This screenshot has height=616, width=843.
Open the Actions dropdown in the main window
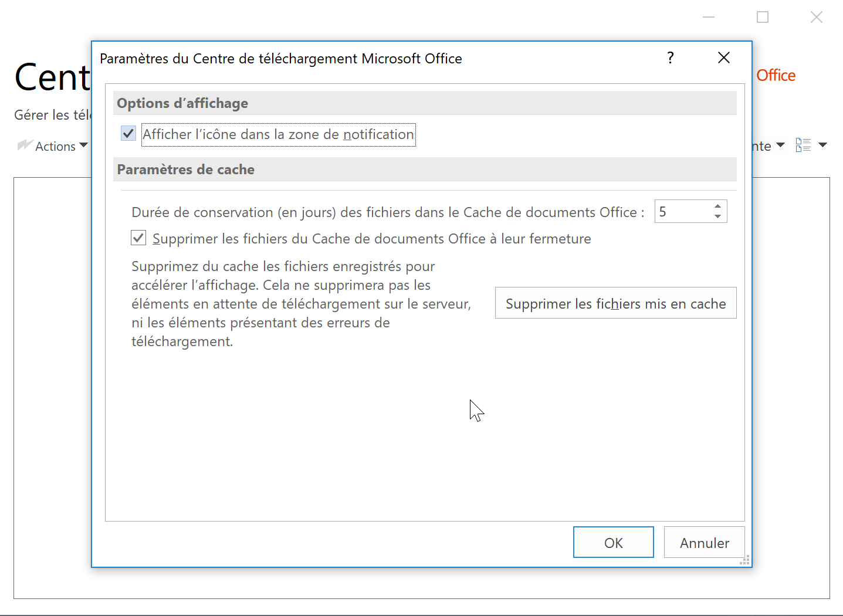83,145
